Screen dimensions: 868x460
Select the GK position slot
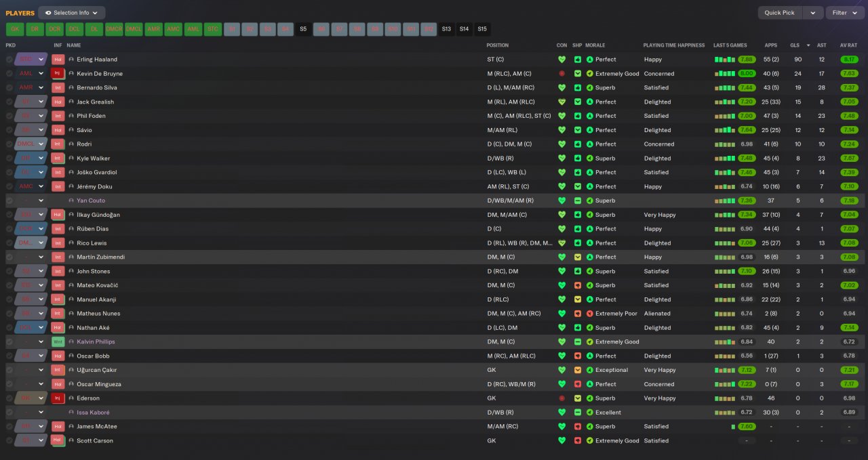click(x=15, y=29)
